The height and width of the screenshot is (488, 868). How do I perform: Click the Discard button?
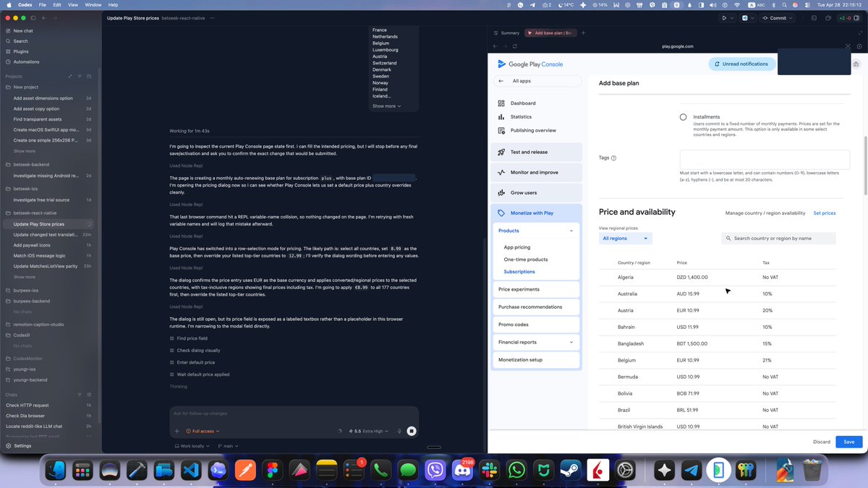pyautogui.click(x=821, y=442)
